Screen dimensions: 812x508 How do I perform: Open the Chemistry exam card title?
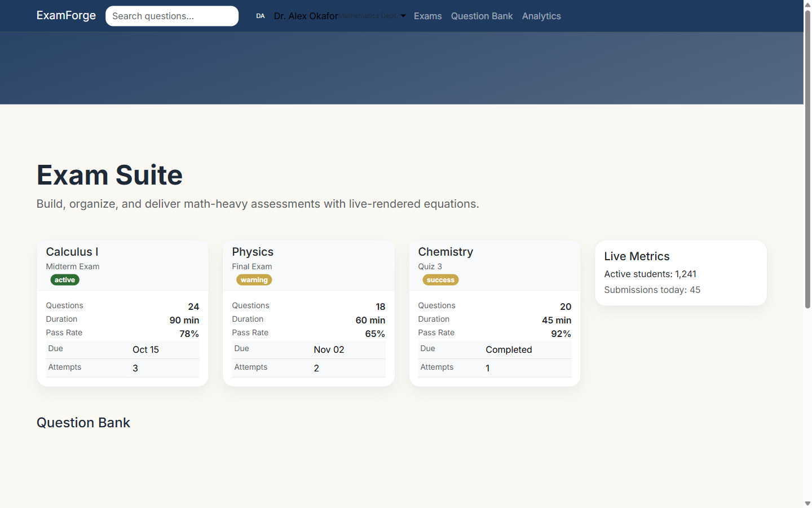tap(445, 252)
